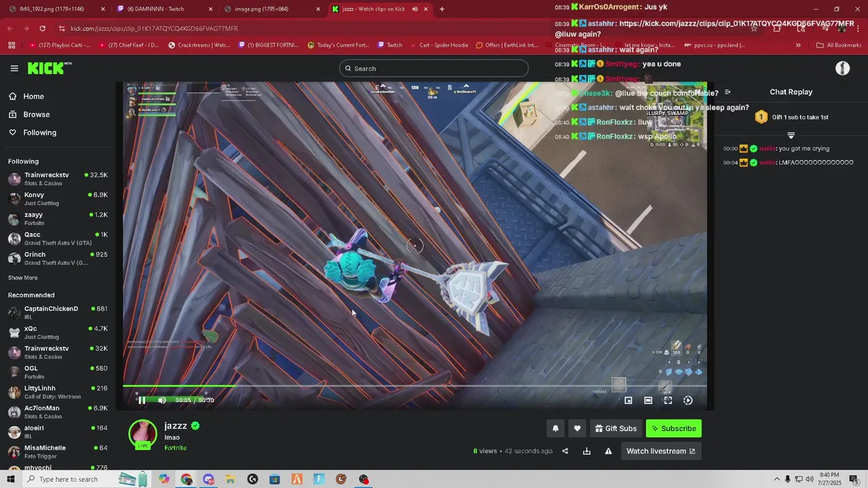Report clip using warning triangle icon
Image resolution: width=868 pixels, height=488 pixels.
tap(608, 451)
